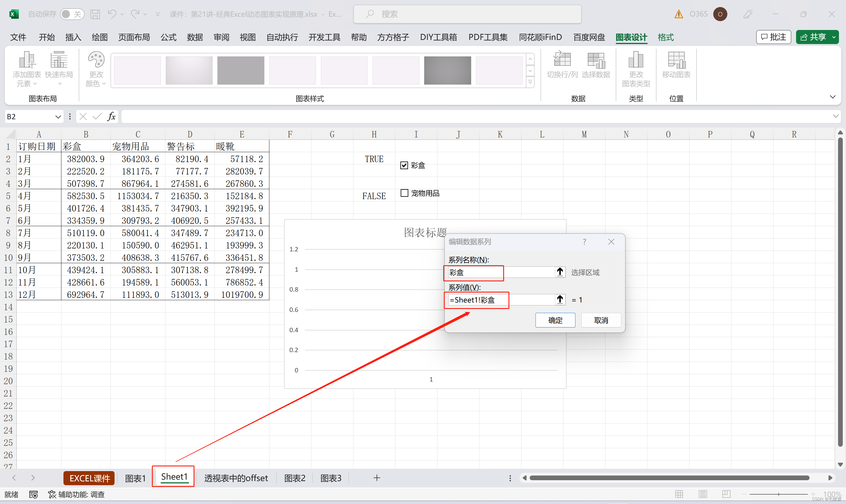Image resolution: width=846 pixels, height=504 pixels.
Task: Click the dialog help question mark
Action: coord(584,242)
